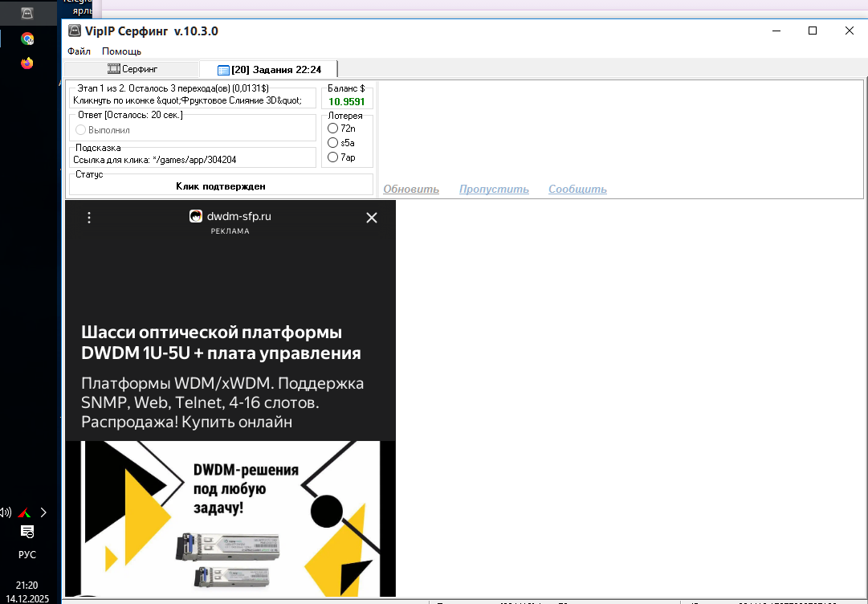868x604 pixels.
Task: Click the dwdm-sfp.ru site favicon
Action: pos(196,216)
